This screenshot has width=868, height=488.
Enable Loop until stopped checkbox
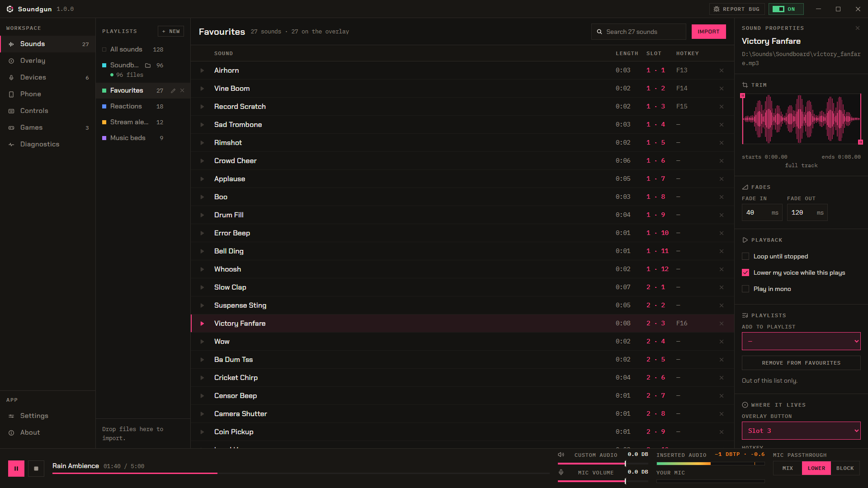745,257
